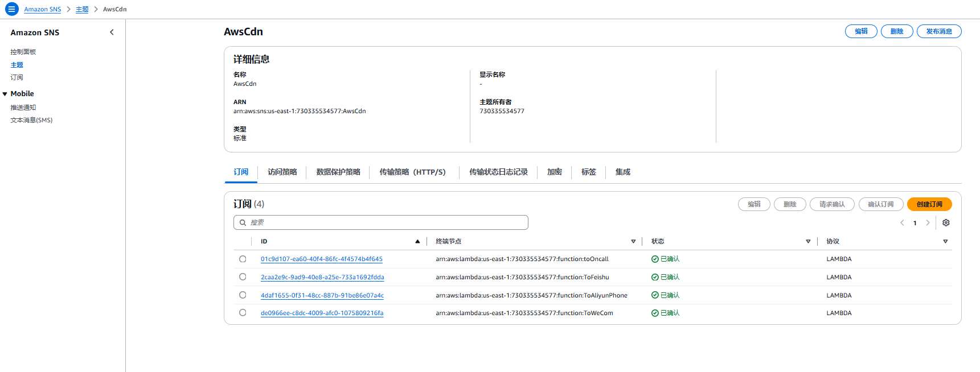
Task: Open 控制面板 in the sidebar
Action: point(23,52)
